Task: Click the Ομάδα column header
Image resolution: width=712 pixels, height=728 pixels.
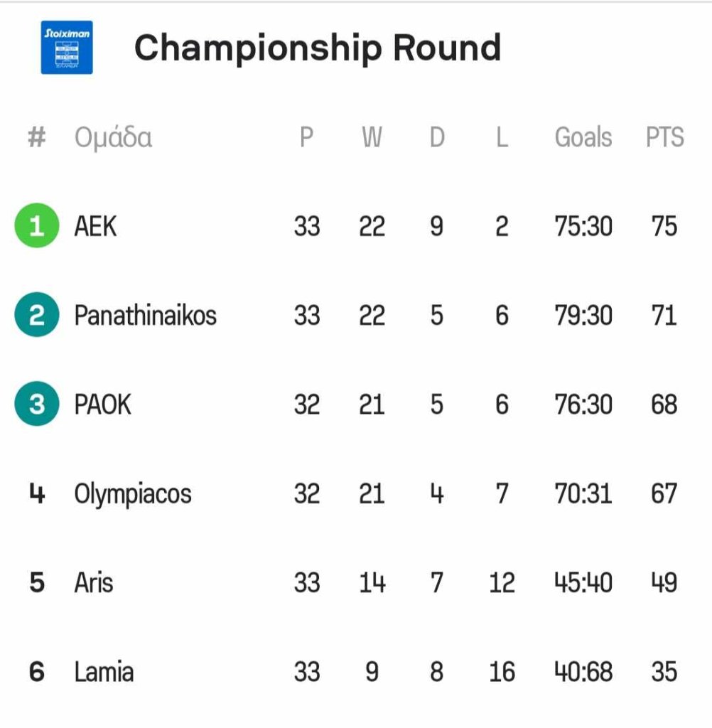Action: [113, 137]
